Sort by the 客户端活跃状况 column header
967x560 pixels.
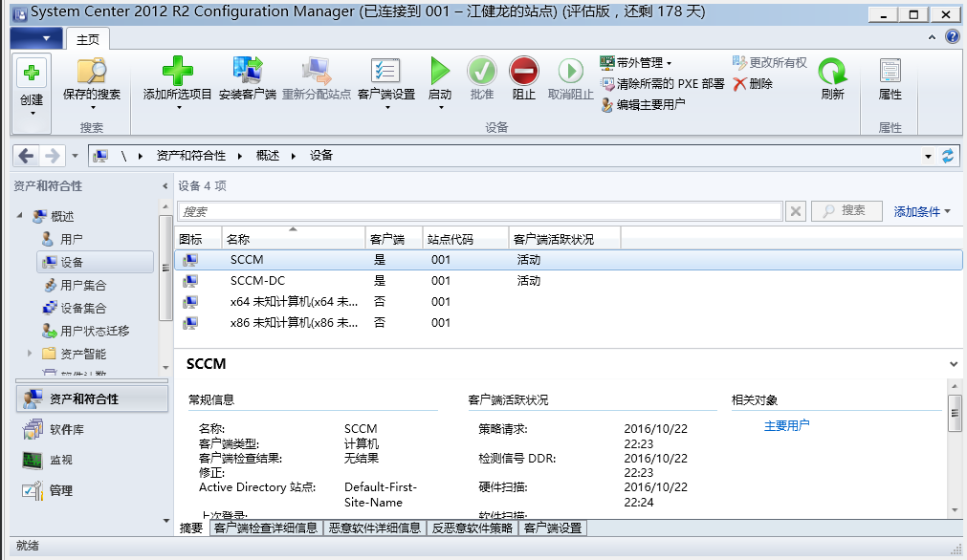tap(564, 239)
